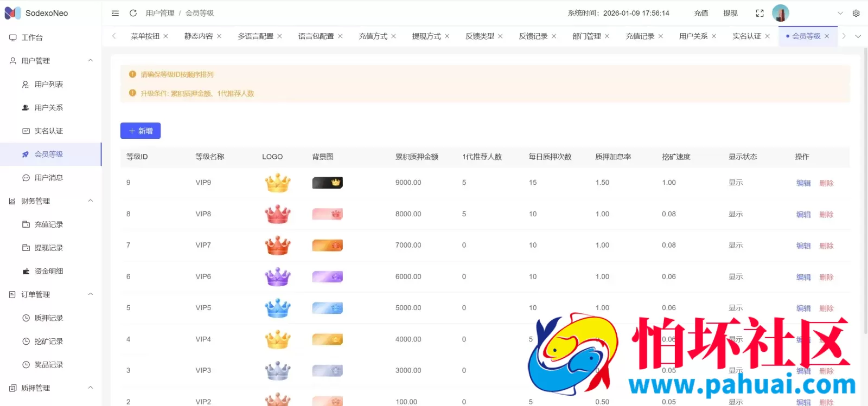This screenshot has height=406, width=868.
Task: Click the VIP5 blue crown logo
Action: [278, 308]
